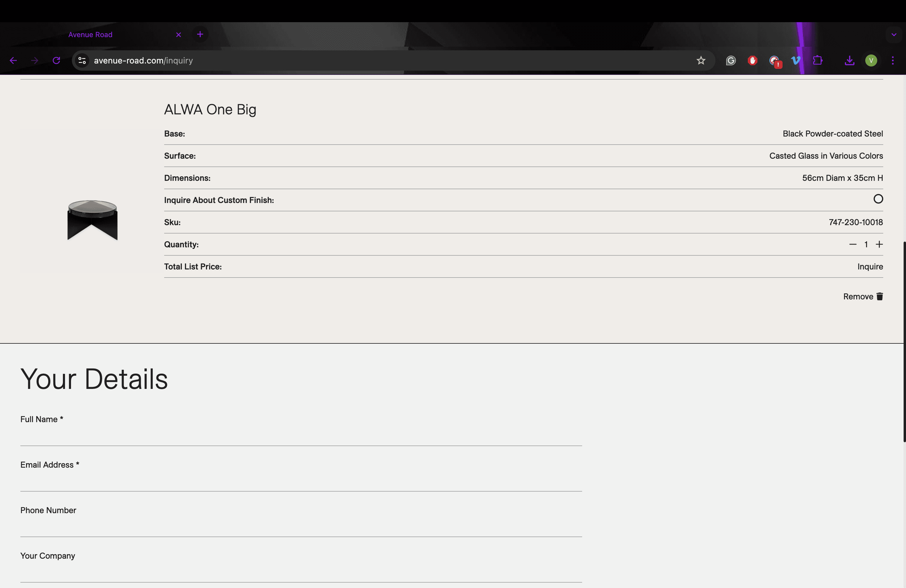Screen dimensions: 906x588
Task: Click the quantity value 1
Action: coord(866,245)
